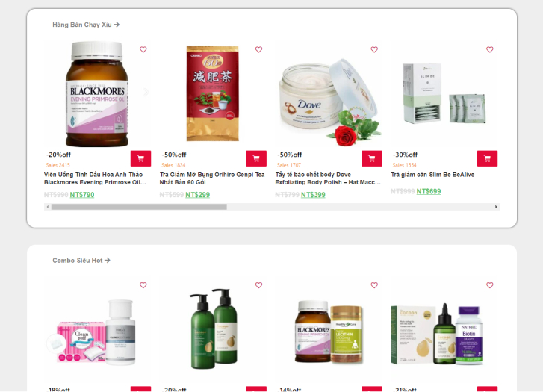The image size is (543, 392).
Task: Add Dove Exfoliating Body Polish to cart
Action: [x=371, y=158]
